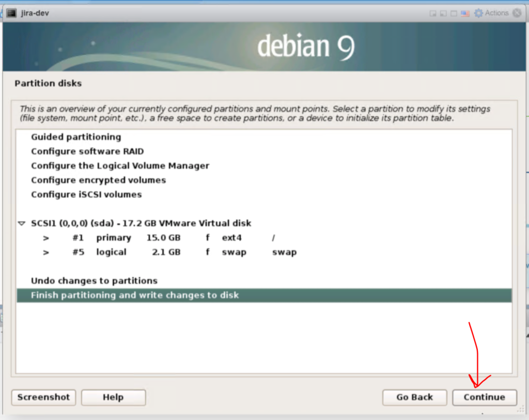Select partition #5 logical 2.1 GB swap
The height and width of the screenshot is (420, 529).
[264, 252]
